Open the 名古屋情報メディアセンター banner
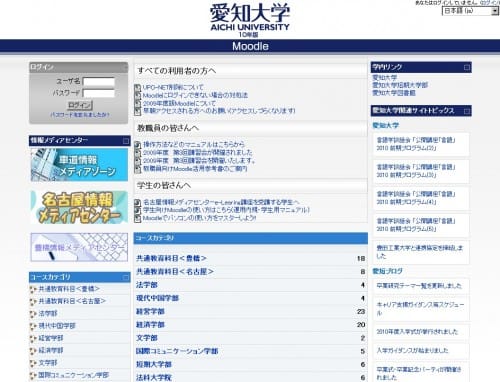The image size is (500, 382). click(79, 207)
